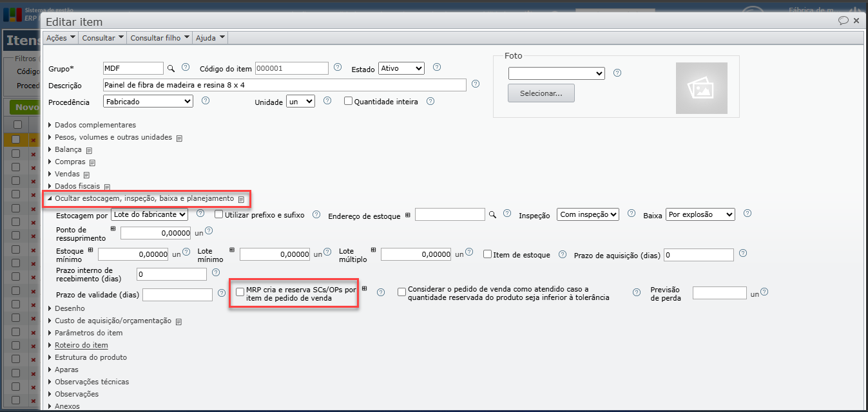Click the Descrição text field
Viewport: 868px width, 412px height.
[x=284, y=85]
